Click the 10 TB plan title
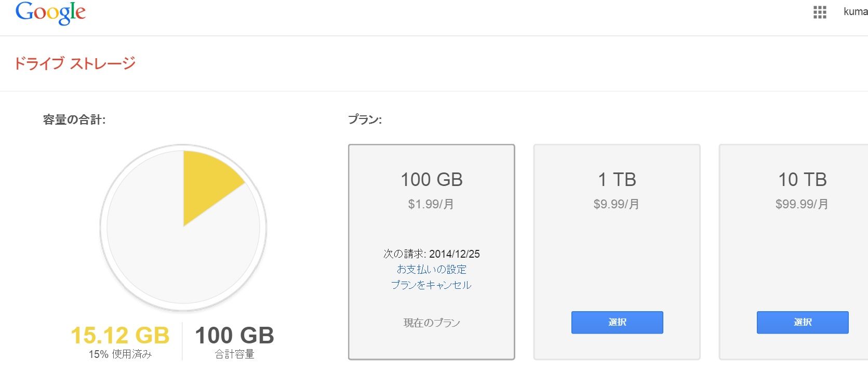This screenshot has height=386, width=868. point(802,180)
